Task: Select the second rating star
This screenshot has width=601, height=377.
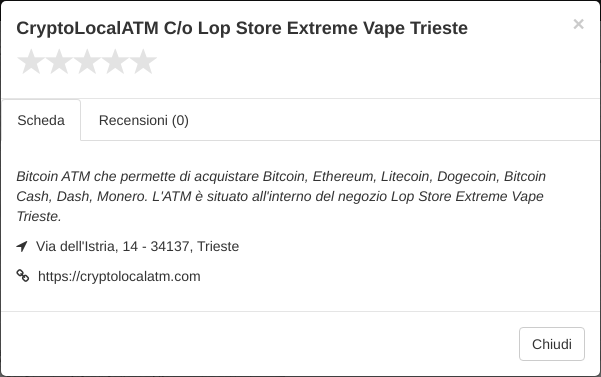Action: tap(59, 61)
